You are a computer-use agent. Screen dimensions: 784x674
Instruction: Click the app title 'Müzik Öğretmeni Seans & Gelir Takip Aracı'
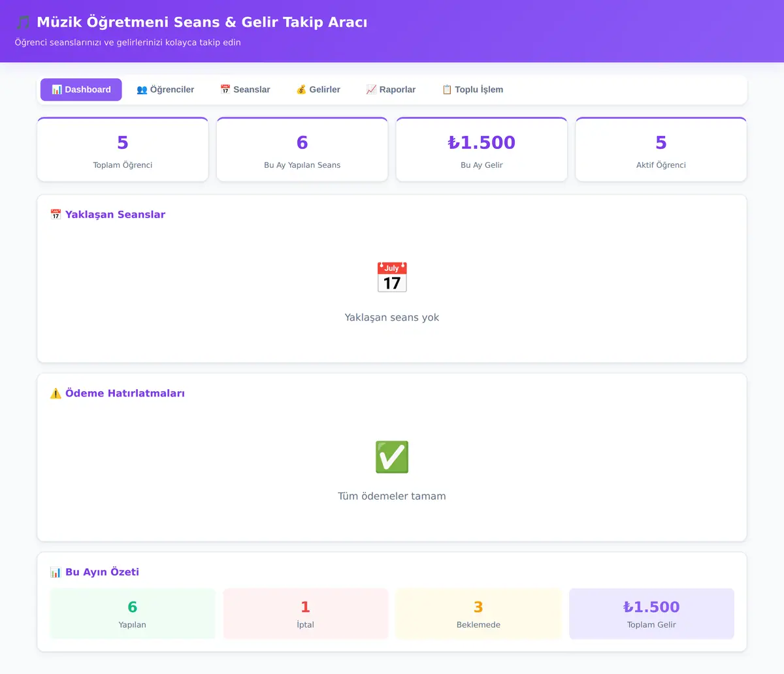coord(202,22)
